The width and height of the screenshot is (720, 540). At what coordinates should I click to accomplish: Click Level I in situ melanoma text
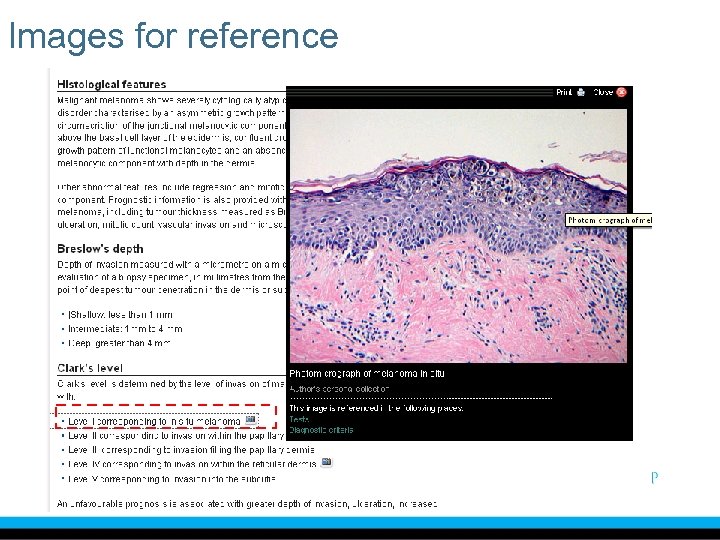pos(154,422)
